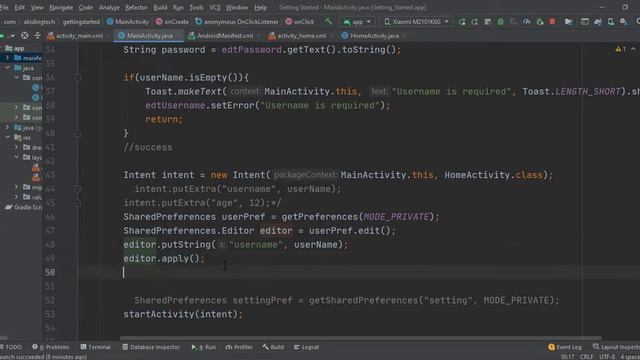The image size is (640, 360).
Task: Toggle code folding marker at line 36
Action: (x=78, y=77)
